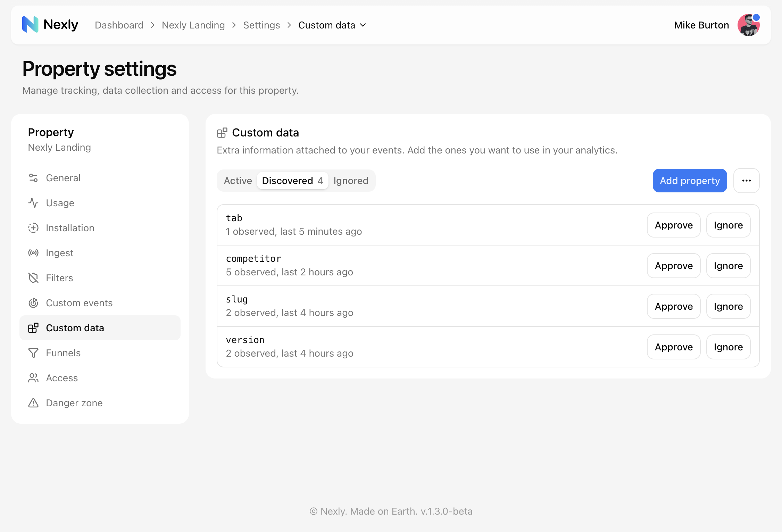The width and height of the screenshot is (782, 532).
Task: Click the Funnels filter icon
Action: pos(33,353)
